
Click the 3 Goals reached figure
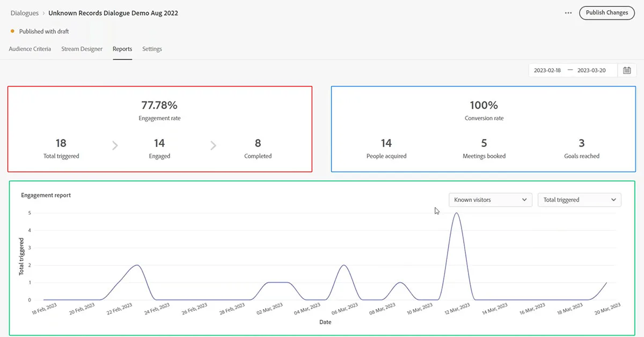582,143
